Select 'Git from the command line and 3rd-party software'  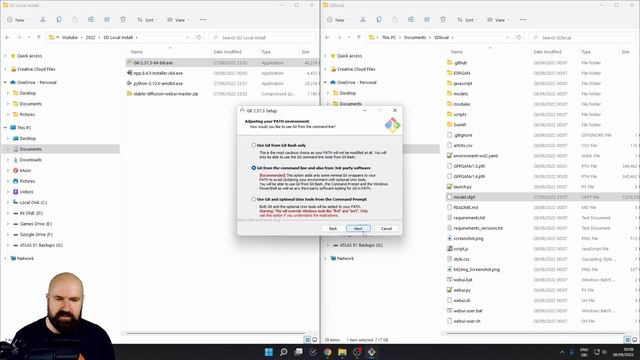point(254,168)
